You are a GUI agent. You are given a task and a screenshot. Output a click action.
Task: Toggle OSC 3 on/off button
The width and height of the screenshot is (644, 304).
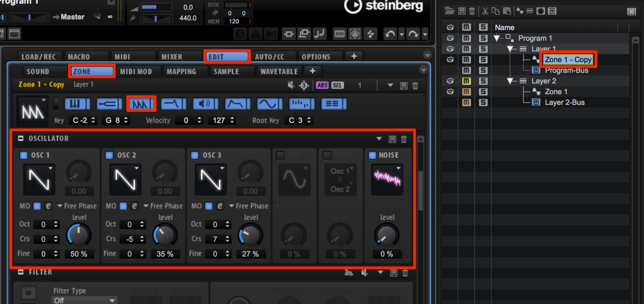click(195, 155)
